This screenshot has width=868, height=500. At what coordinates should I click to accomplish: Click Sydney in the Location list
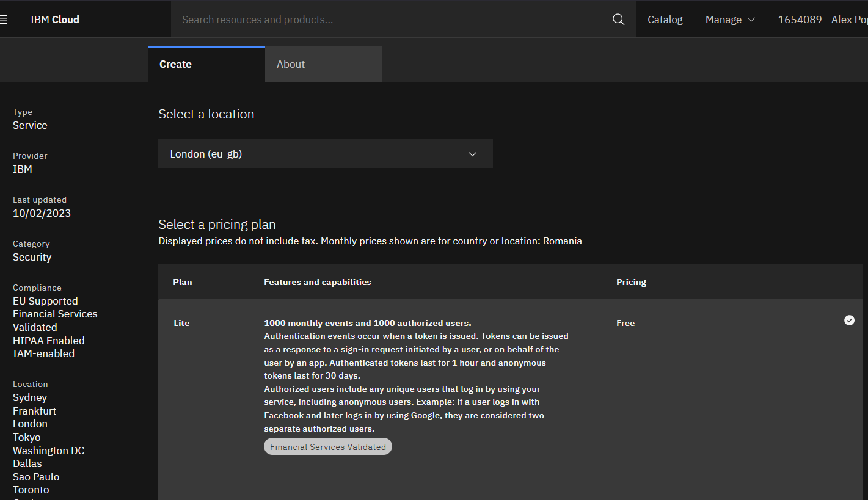pyautogui.click(x=30, y=397)
